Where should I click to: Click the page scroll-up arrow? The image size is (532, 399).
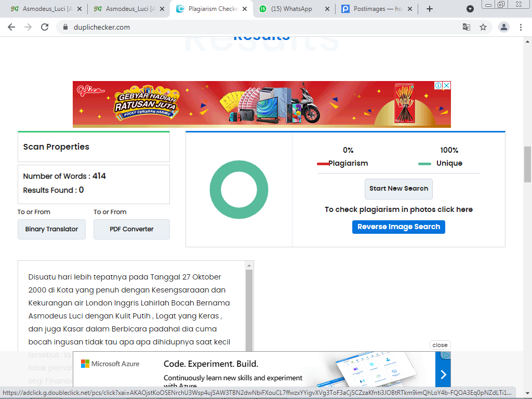pyautogui.click(x=527, y=42)
